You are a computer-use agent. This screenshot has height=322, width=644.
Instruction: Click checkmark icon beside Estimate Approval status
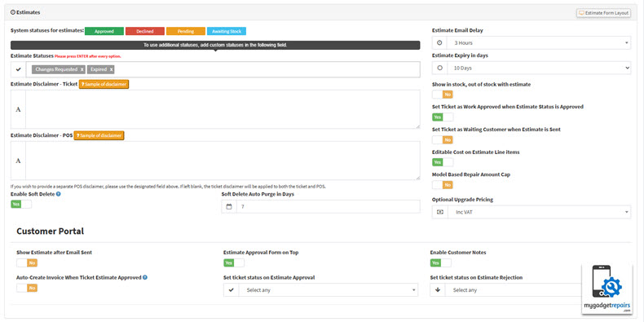click(x=232, y=290)
